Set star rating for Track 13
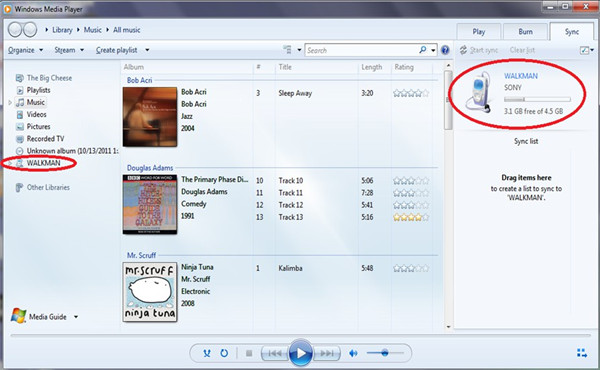Screen dimensions: 600x370 pos(411,217)
